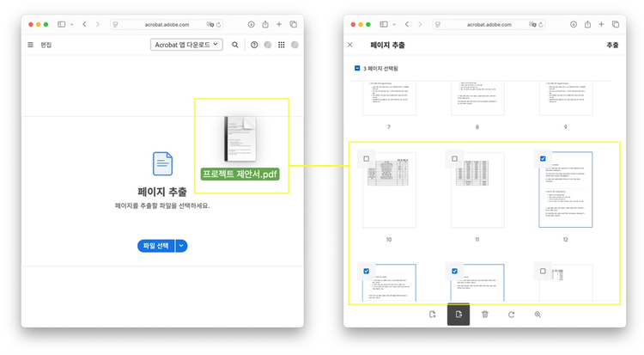Show tab overview in right Safari window
The image size is (644, 355).
(x=616, y=24)
